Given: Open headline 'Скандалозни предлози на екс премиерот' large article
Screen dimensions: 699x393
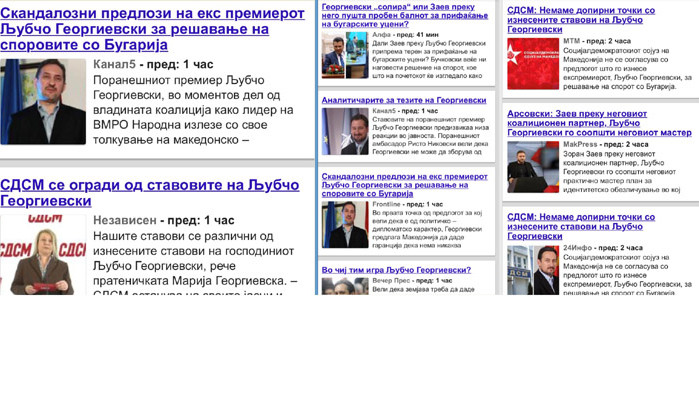Looking at the screenshot, I should pyautogui.click(x=152, y=29).
